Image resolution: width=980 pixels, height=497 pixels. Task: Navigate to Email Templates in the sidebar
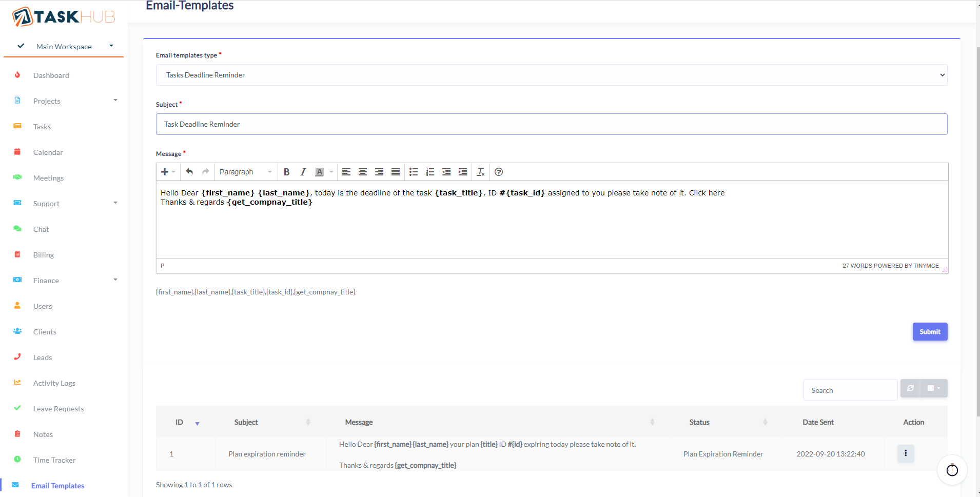(57, 485)
